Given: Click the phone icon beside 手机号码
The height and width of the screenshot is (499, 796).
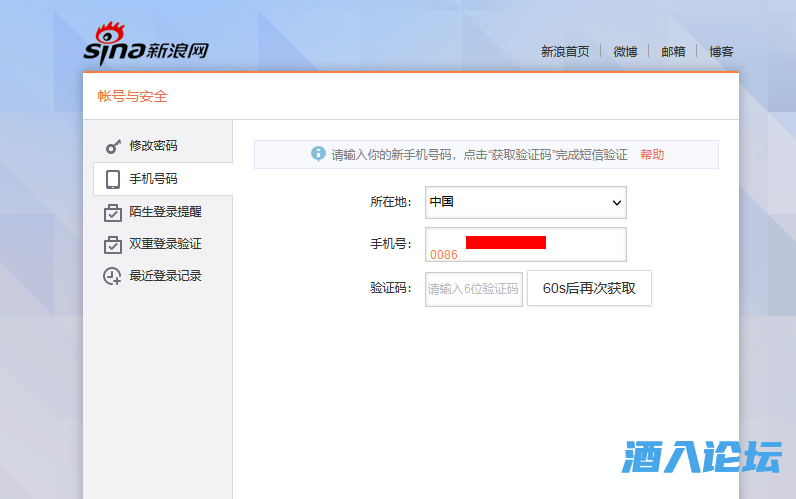Looking at the screenshot, I should click(113, 180).
